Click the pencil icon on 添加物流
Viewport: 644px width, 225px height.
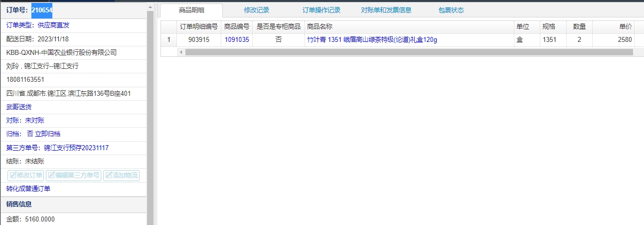[x=109, y=175]
